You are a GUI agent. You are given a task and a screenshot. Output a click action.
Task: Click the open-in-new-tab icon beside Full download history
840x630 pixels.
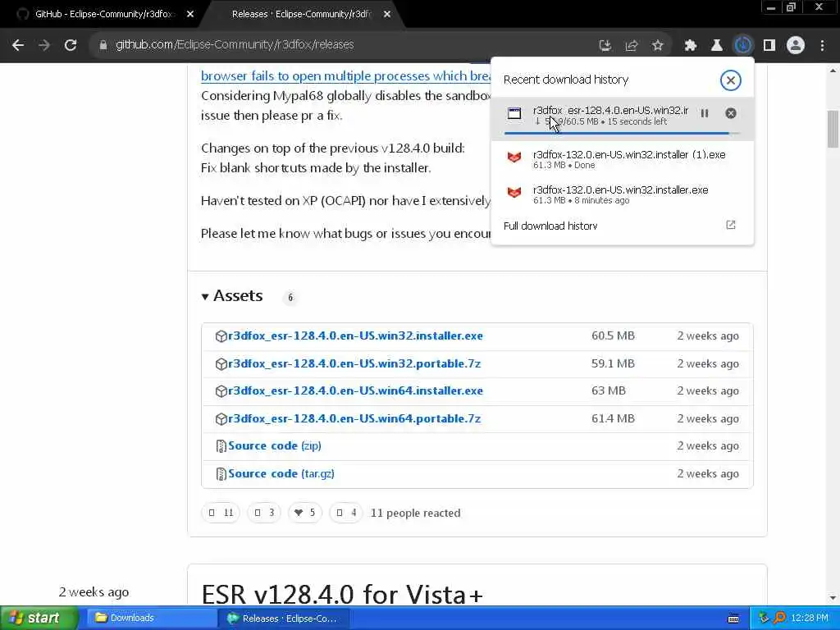[x=731, y=225]
